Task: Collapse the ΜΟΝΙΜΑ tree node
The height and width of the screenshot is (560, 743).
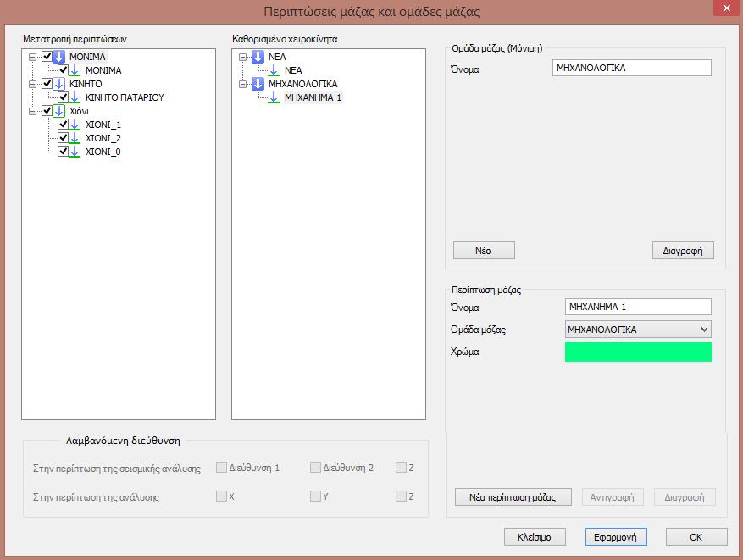Action: (33, 57)
